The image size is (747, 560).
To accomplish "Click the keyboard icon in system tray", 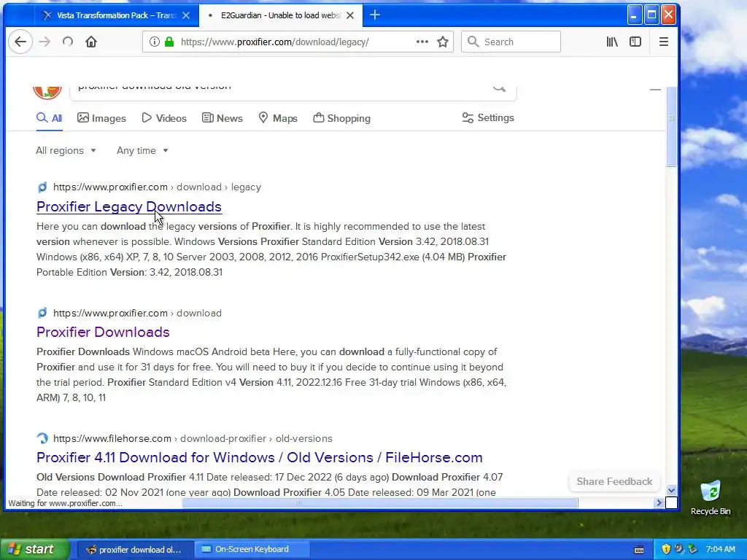I will click(x=639, y=550).
